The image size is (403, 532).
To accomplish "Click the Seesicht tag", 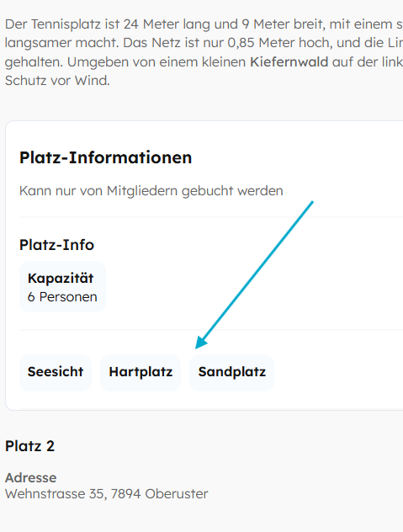I will click(56, 373).
